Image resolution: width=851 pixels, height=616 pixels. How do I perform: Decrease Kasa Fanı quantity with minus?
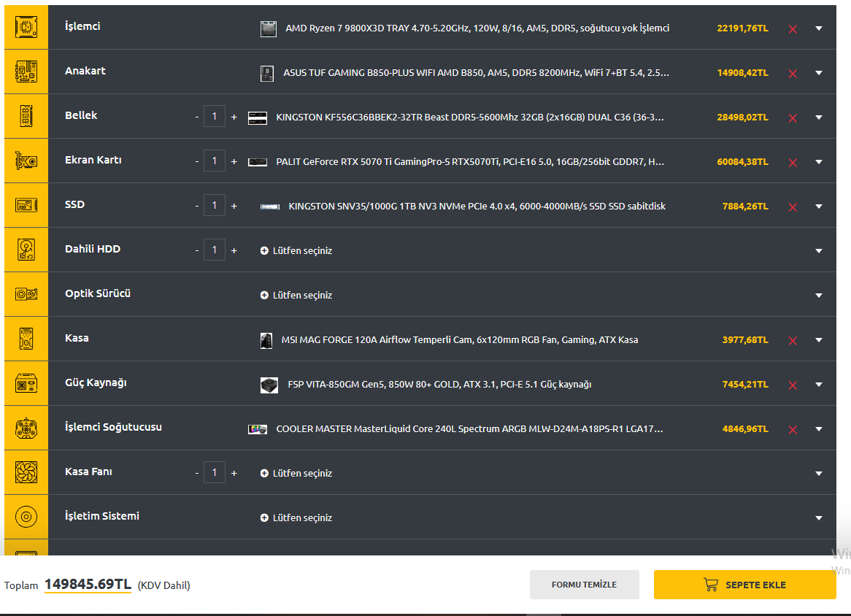pyautogui.click(x=196, y=473)
